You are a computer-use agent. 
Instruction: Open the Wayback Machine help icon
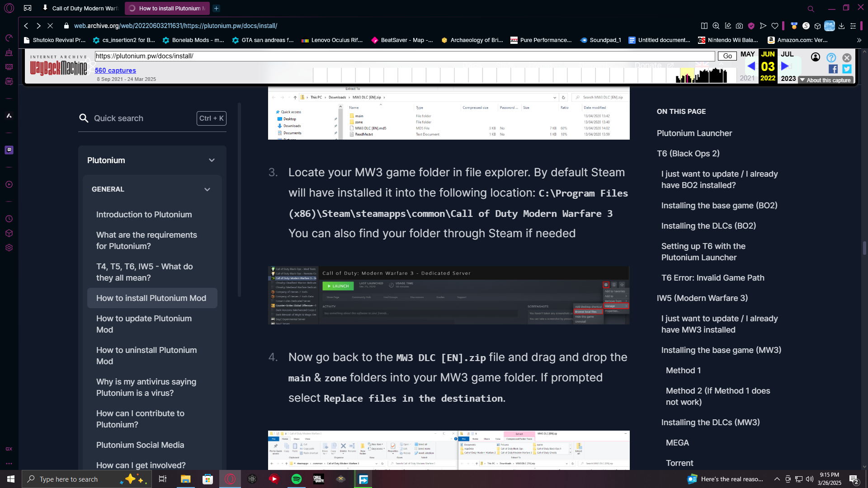click(x=831, y=57)
